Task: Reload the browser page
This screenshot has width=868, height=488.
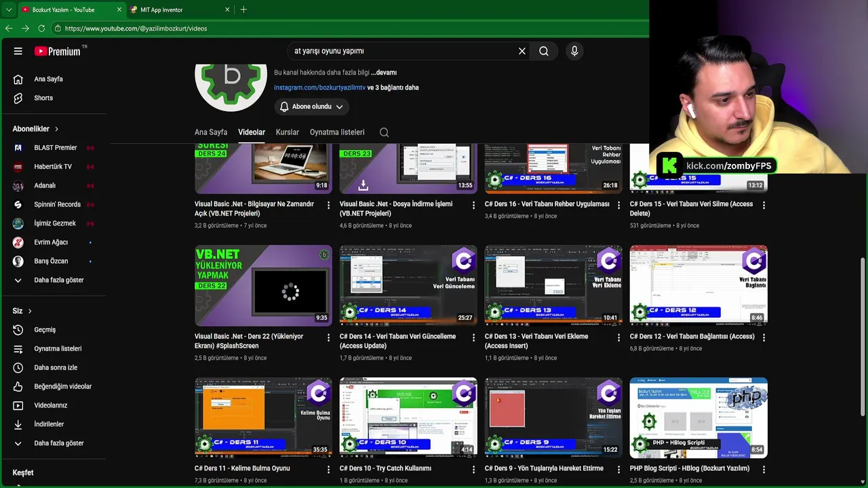Action: pyautogui.click(x=41, y=28)
